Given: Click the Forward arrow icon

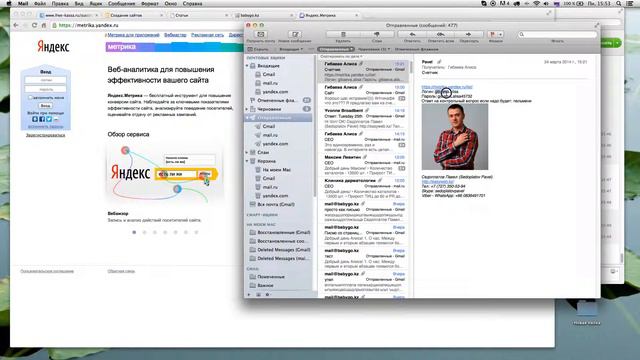Looking at the screenshot, I should pos(469,35).
